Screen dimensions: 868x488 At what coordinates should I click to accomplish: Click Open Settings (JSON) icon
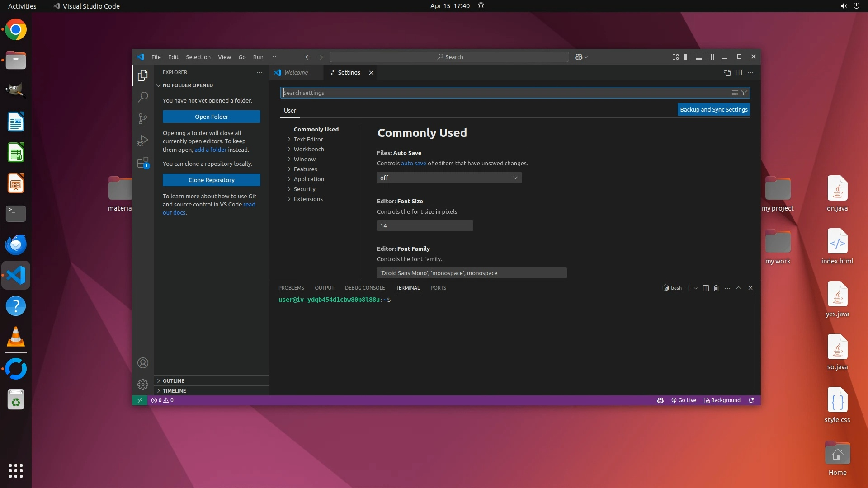[x=727, y=72]
